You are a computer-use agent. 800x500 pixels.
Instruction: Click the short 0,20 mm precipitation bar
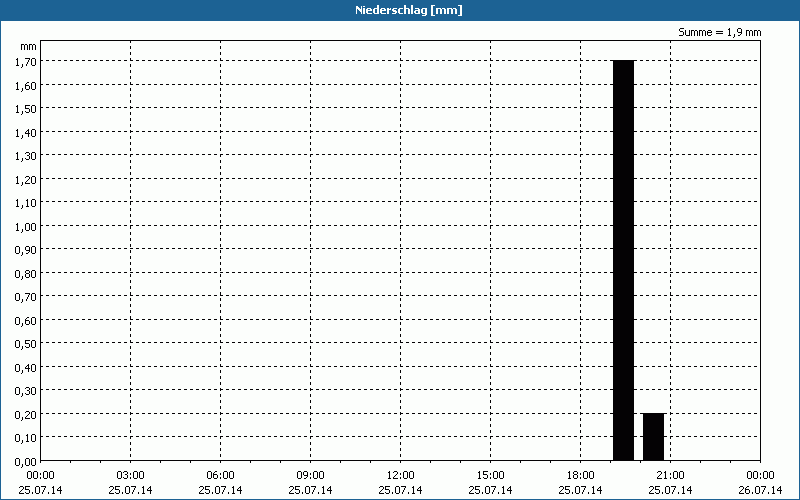(654, 437)
